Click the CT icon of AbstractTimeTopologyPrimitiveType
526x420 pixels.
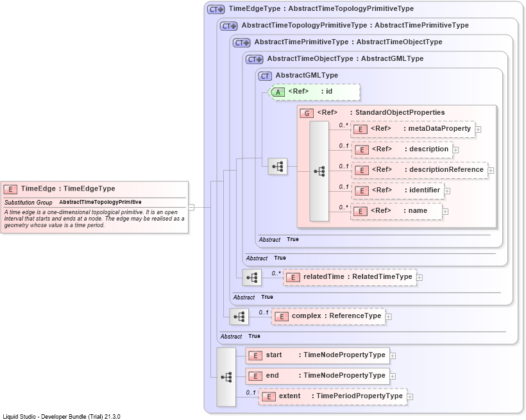point(229,26)
